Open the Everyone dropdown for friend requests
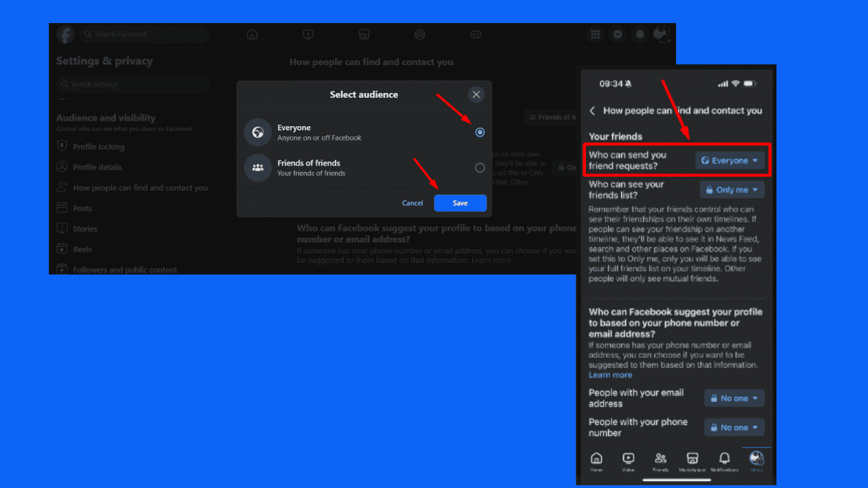This screenshot has height=488, width=868. [730, 161]
